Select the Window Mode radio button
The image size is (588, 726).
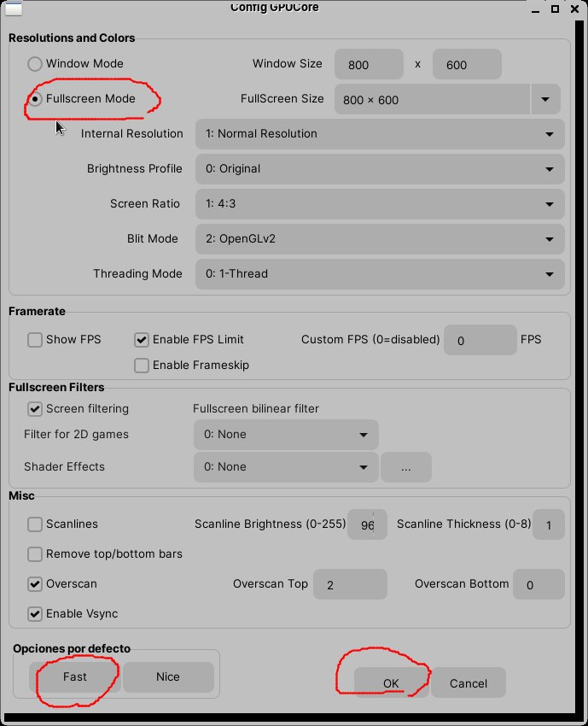pos(35,64)
